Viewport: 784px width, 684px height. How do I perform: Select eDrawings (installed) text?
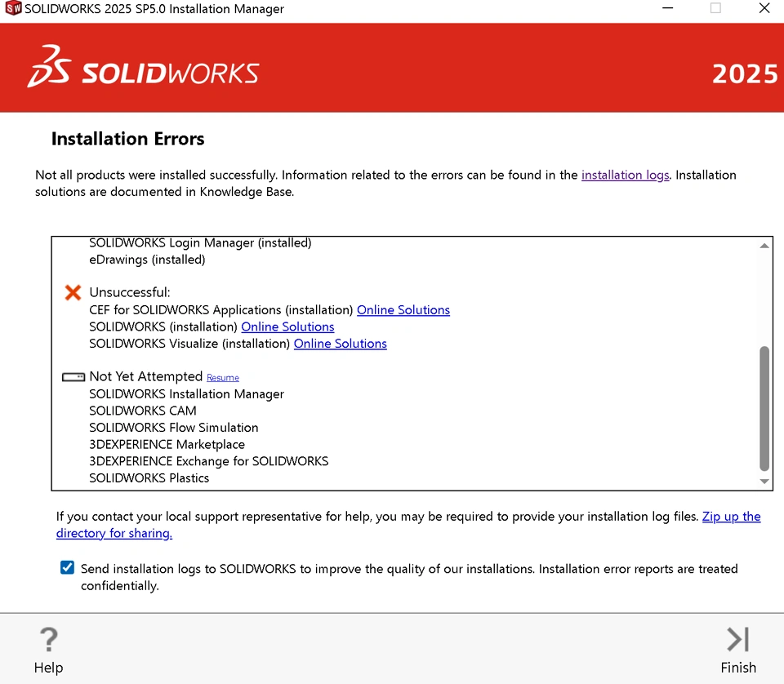(147, 260)
